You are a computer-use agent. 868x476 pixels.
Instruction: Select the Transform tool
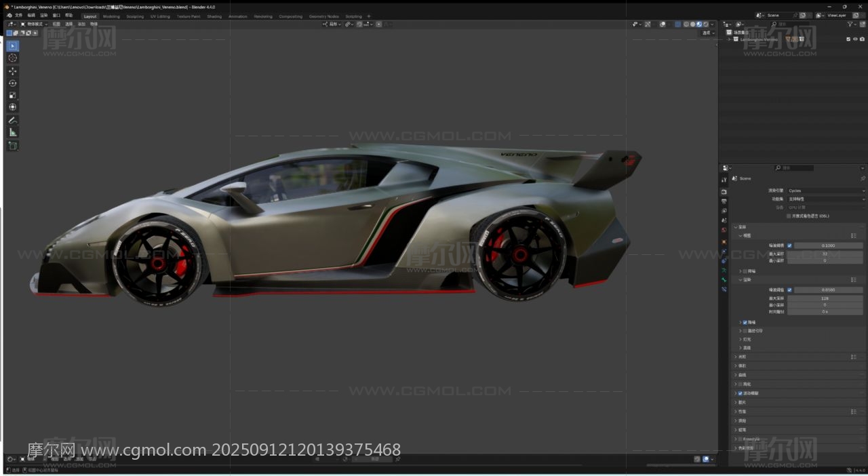tap(12, 106)
